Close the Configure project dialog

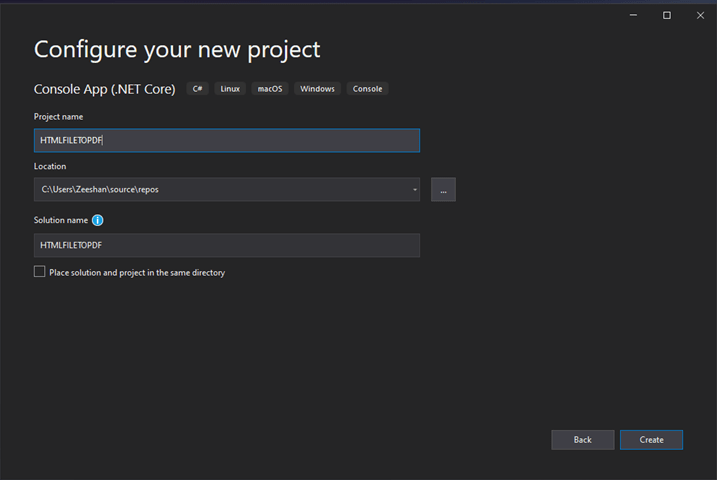point(700,15)
